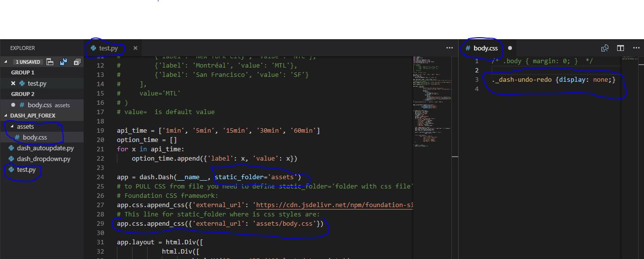Click the "# value= is default value" comment
The height and width of the screenshot is (259, 644).
pos(166,112)
